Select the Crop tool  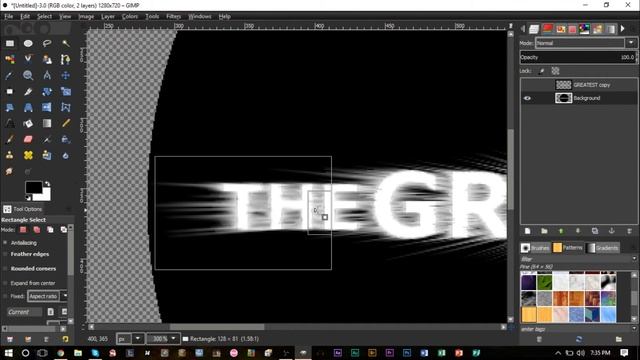[28, 91]
